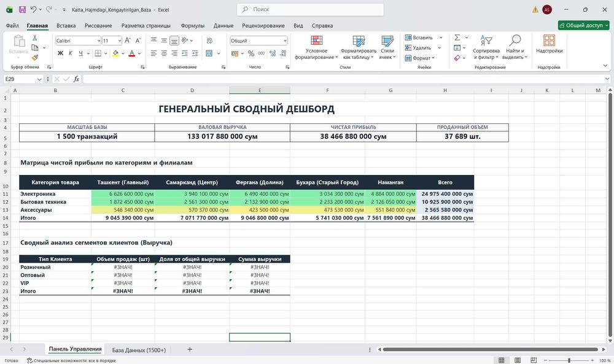
Task: Toggle middle vertical alignment
Action: [x=164, y=41]
